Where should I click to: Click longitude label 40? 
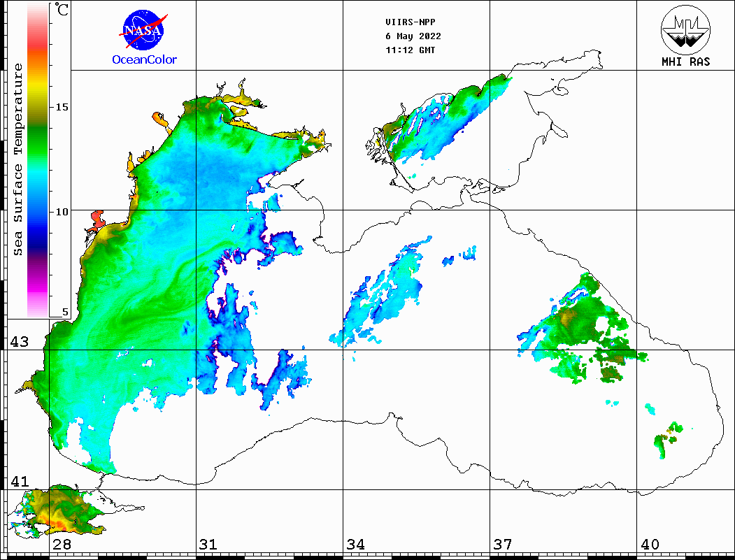pyautogui.click(x=650, y=544)
